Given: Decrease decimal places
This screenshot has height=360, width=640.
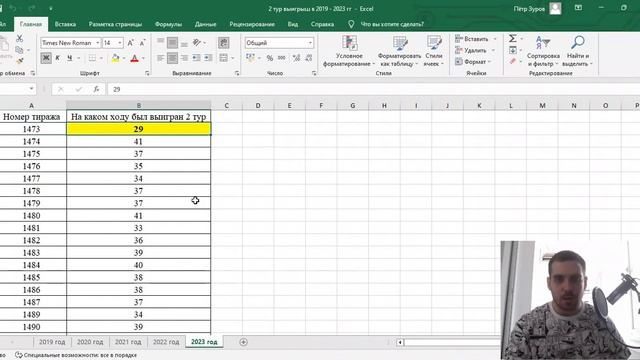Looking at the screenshot, I should [x=309, y=58].
